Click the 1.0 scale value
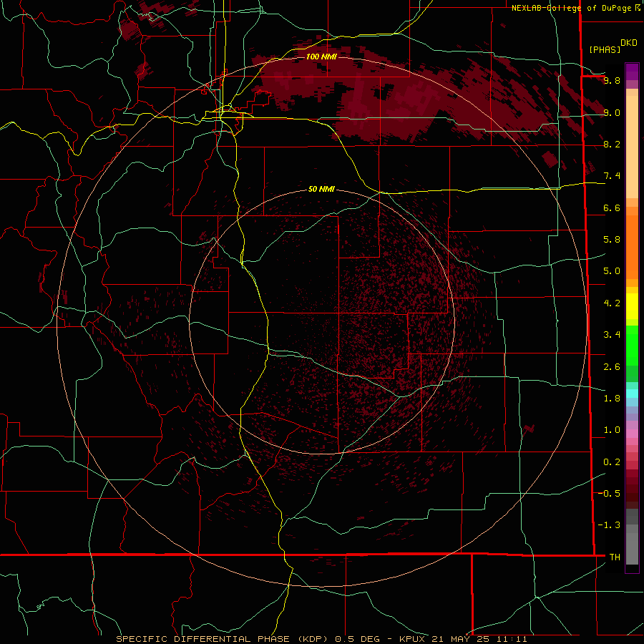 (x=612, y=430)
